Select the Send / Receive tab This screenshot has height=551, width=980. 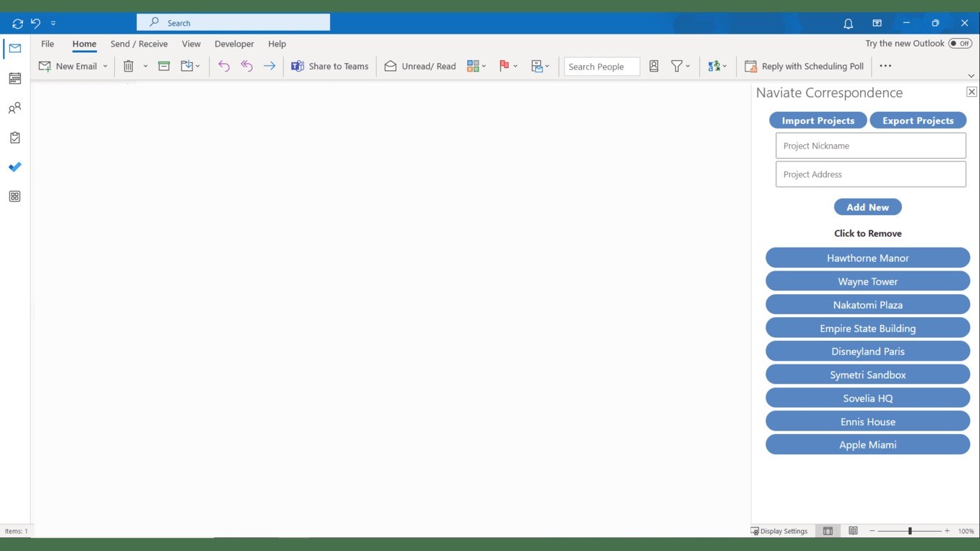click(x=139, y=44)
